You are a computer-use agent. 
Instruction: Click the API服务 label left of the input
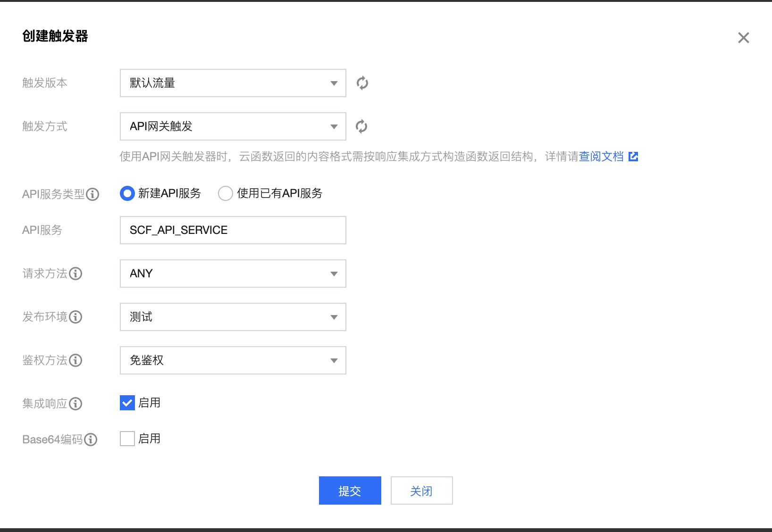coord(42,230)
